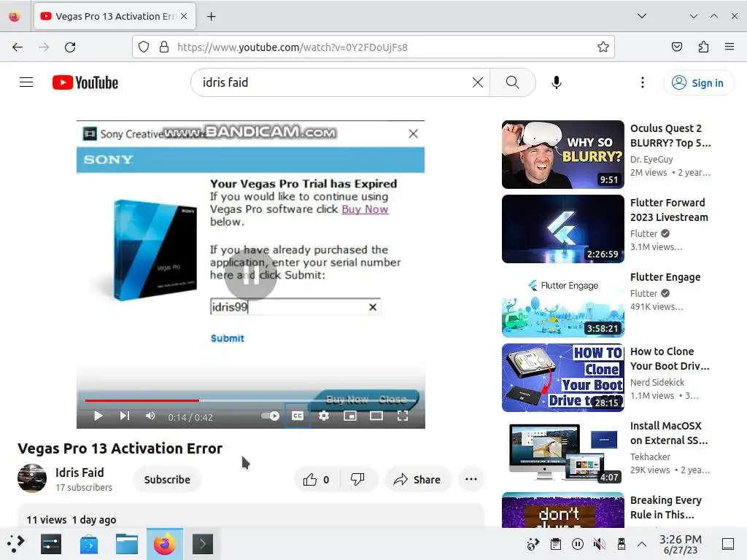The height and width of the screenshot is (560, 747).
Task: Expand hidden system tray icons
Action: (642, 544)
